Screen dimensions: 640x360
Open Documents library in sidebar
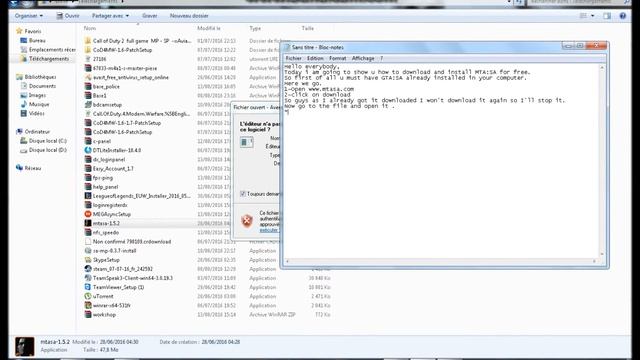coord(42,86)
